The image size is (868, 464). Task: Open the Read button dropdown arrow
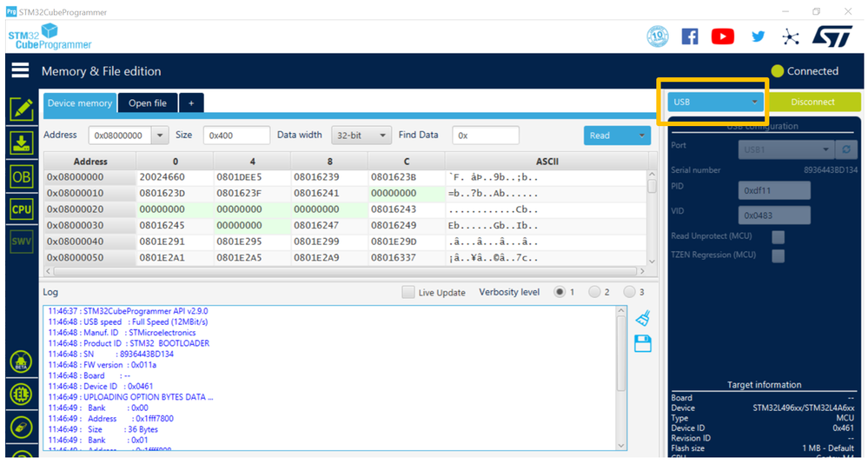pos(642,135)
